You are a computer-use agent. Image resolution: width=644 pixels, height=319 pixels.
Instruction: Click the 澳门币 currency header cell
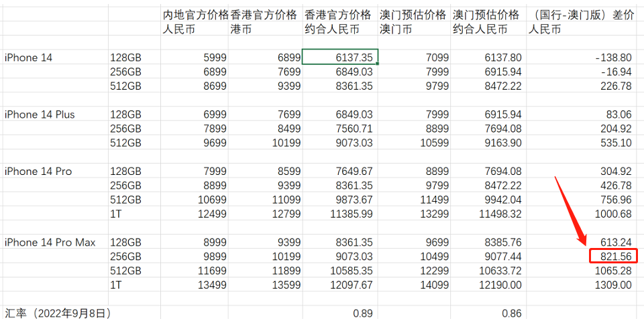click(396, 29)
